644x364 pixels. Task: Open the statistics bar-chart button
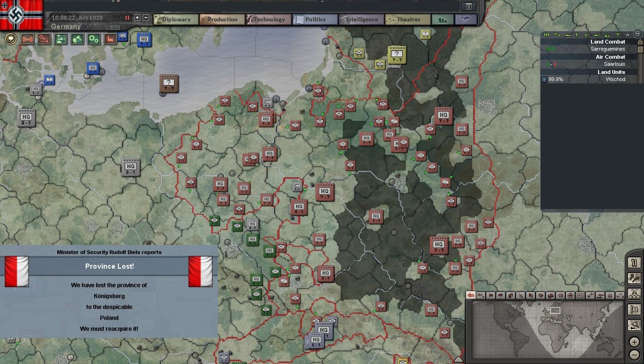[x=443, y=19]
